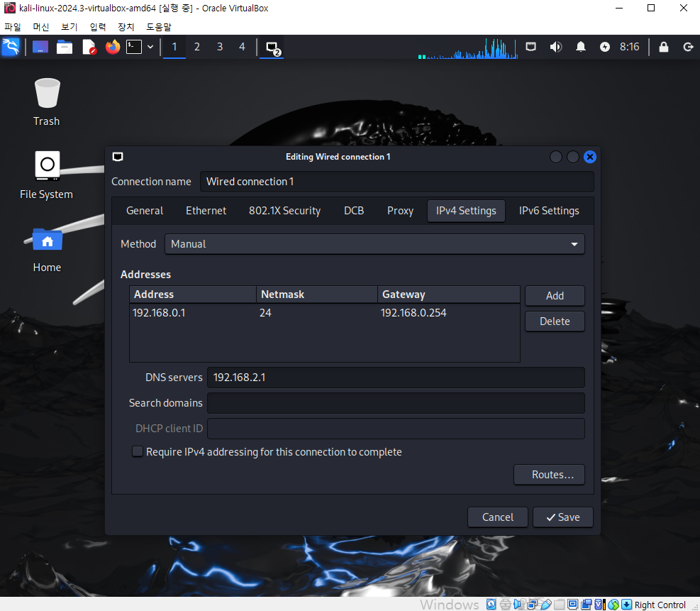This screenshot has width=700, height=611.
Task: Switch to the 802.1X Security tab
Action: (285, 211)
